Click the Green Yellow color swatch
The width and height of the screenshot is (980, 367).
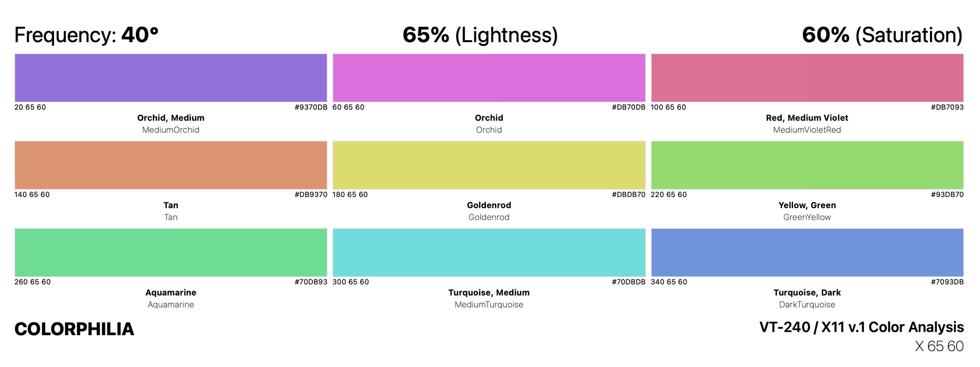(807, 165)
